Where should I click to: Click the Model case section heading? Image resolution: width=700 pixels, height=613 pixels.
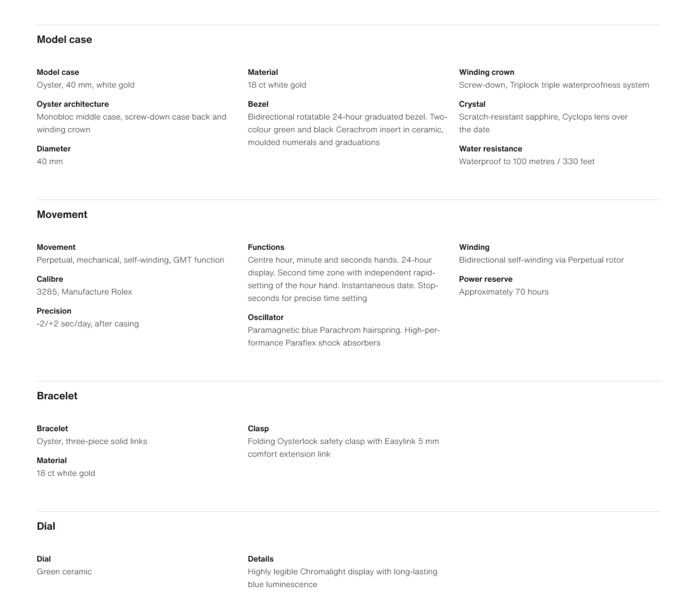tap(64, 40)
